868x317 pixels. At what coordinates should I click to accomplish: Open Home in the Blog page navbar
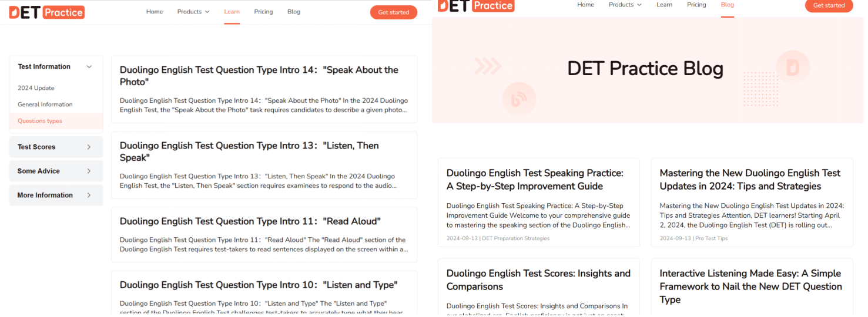[x=586, y=5]
